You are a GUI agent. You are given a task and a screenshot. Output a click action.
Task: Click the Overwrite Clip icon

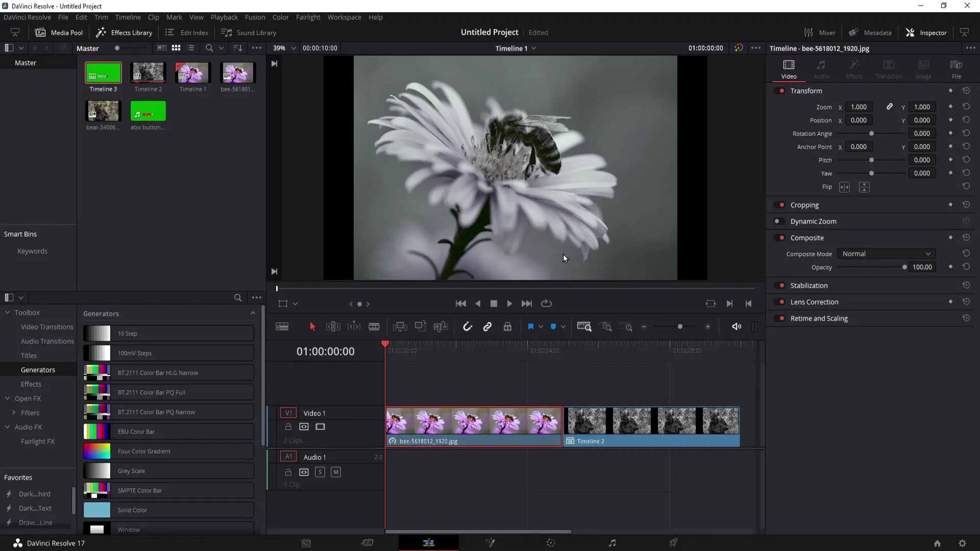(x=420, y=327)
